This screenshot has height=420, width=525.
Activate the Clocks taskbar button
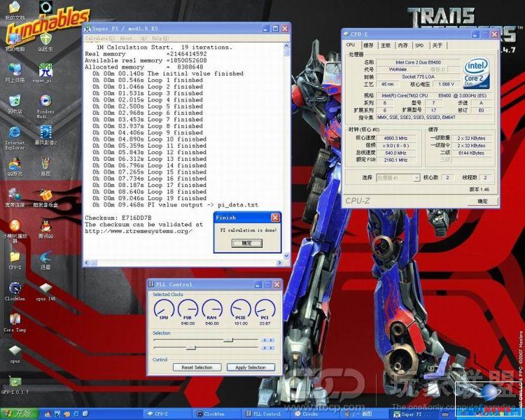[x=316, y=414]
